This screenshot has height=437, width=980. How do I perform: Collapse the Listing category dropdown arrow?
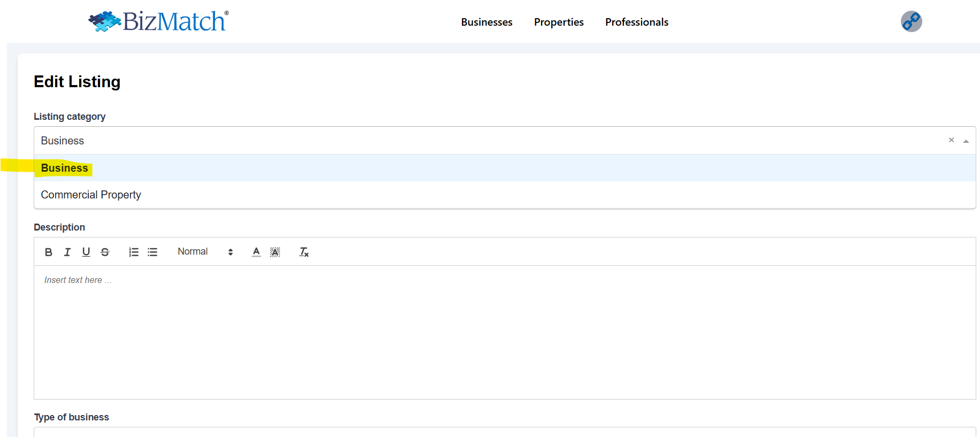tap(966, 141)
